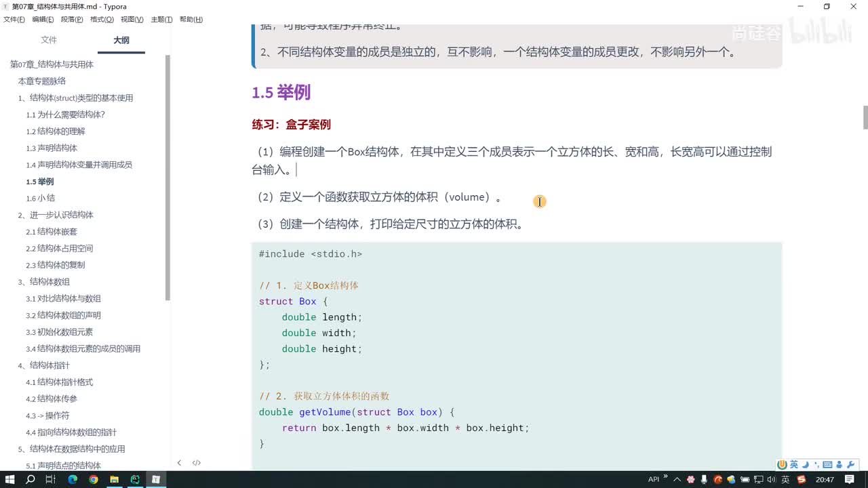
Task: Launch Microsoft Edge from the taskbar
Action: (x=73, y=479)
